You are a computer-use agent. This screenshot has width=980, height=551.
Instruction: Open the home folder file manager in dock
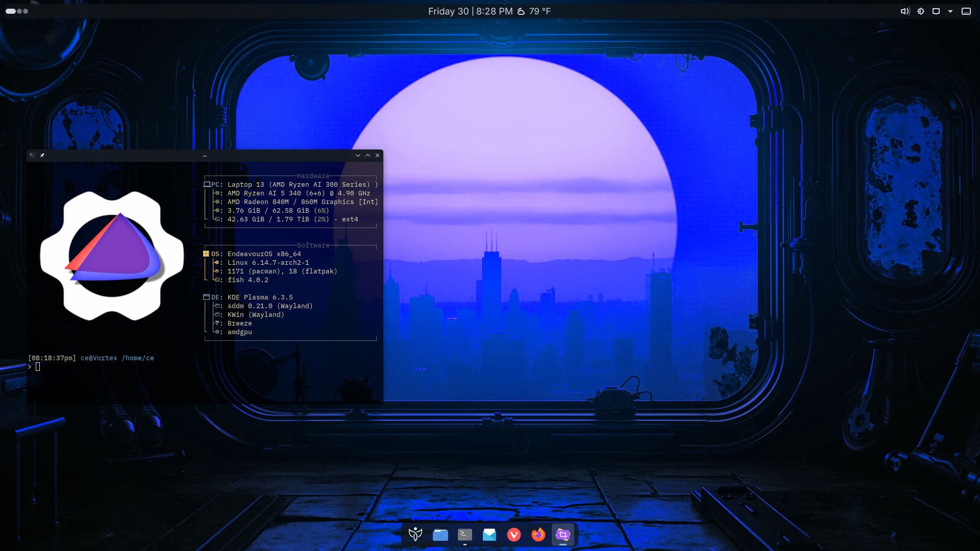[x=440, y=534]
